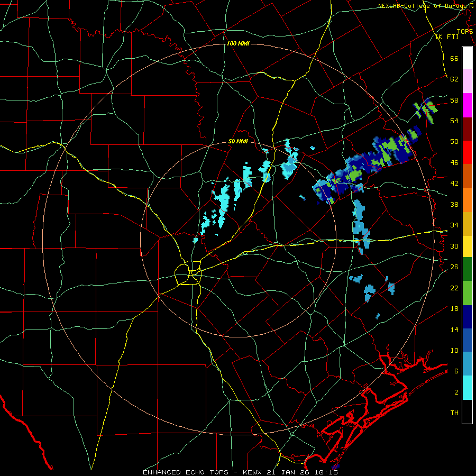476x476 pixels.
Task: Click the 'TOPS' legend title
Action: click(x=465, y=31)
